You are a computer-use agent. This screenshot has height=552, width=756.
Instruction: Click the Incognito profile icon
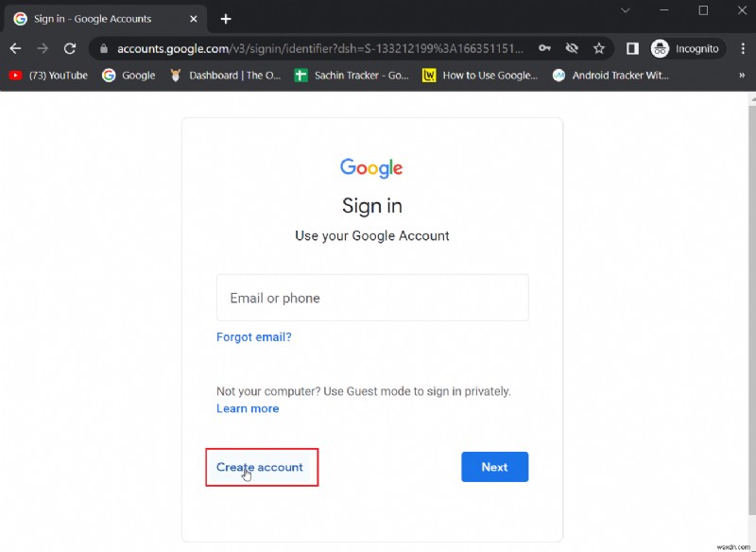pyautogui.click(x=660, y=48)
